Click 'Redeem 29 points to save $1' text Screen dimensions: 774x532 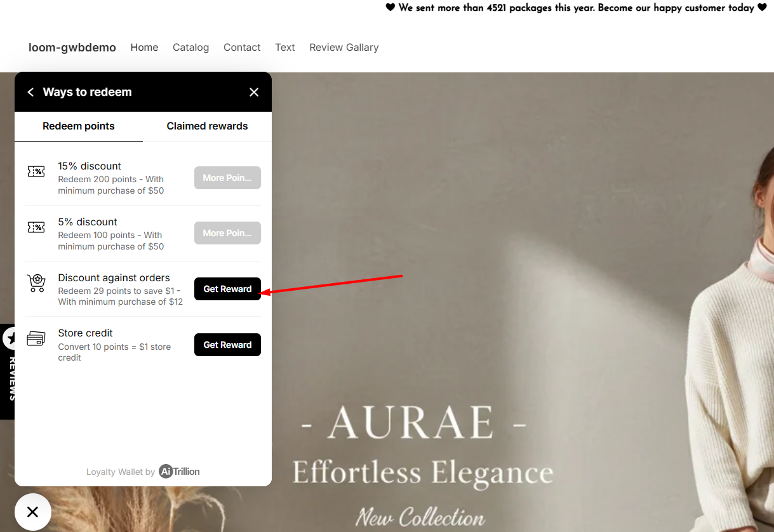[121, 296]
